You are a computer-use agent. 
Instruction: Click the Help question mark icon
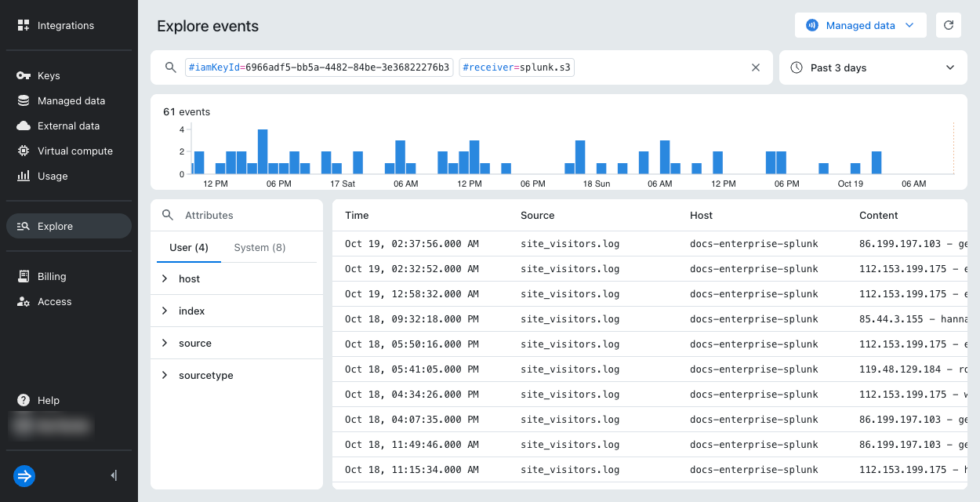24,400
